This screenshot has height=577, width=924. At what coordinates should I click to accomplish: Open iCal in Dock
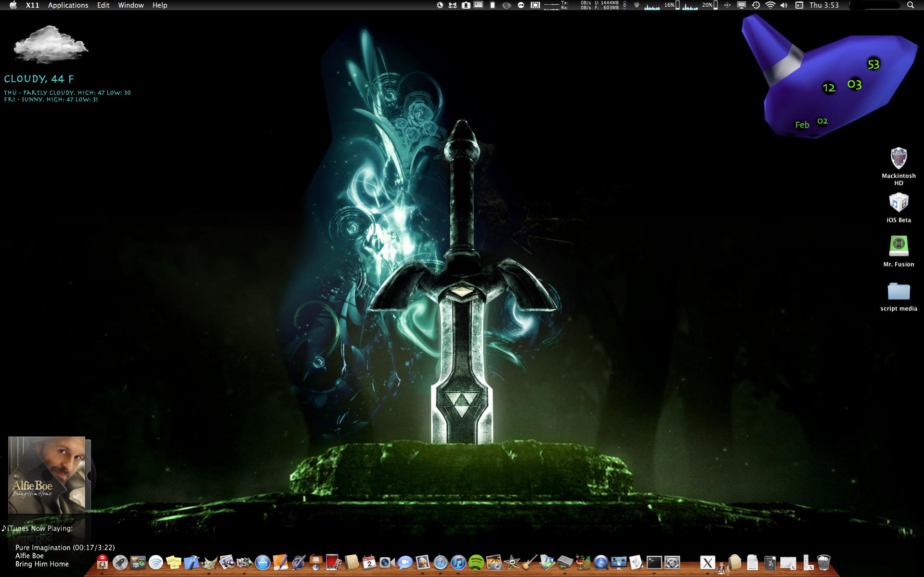pyautogui.click(x=369, y=562)
